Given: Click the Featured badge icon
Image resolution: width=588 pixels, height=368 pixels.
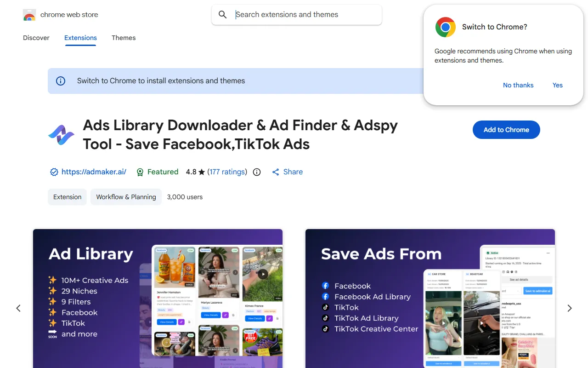Looking at the screenshot, I should [x=140, y=172].
